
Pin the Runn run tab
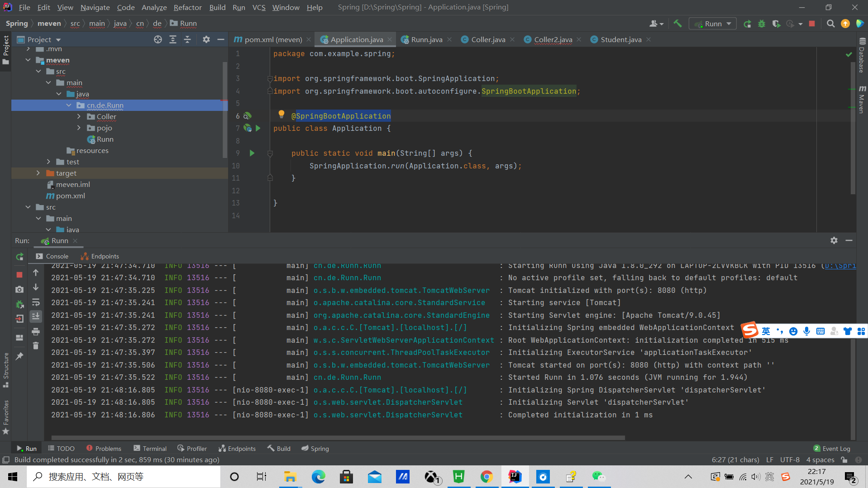pyautogui.click(x=19, y=356)
